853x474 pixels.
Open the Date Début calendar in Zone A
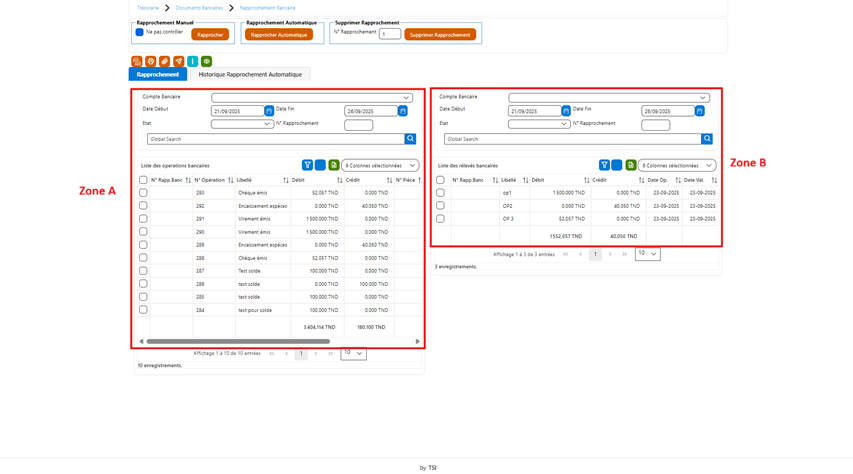[x=269, y=111]
